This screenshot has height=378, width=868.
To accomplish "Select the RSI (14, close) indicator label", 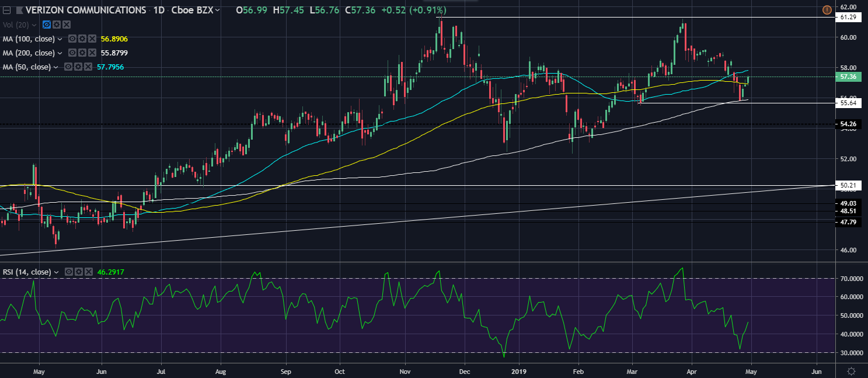I will 27,272.
